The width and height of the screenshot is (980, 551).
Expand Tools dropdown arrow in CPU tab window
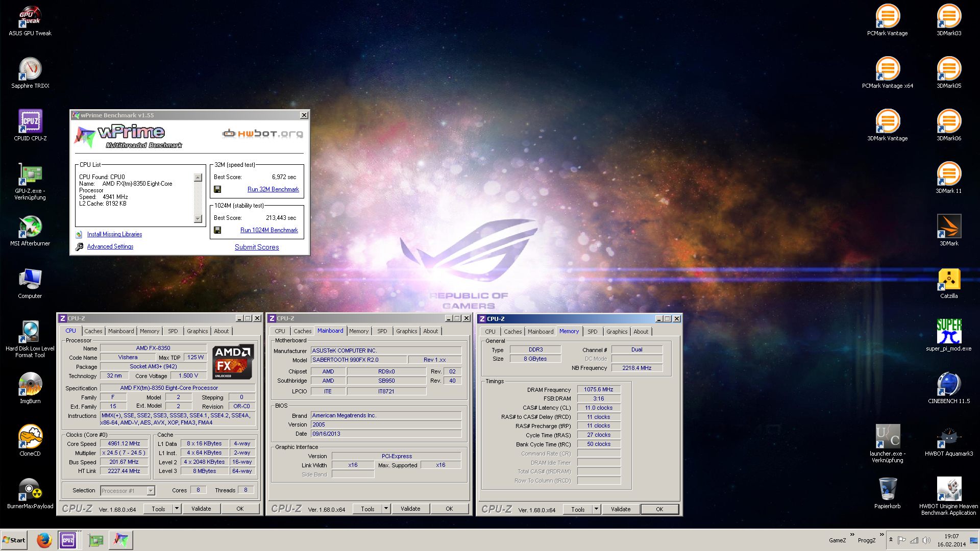click(177, 509)
